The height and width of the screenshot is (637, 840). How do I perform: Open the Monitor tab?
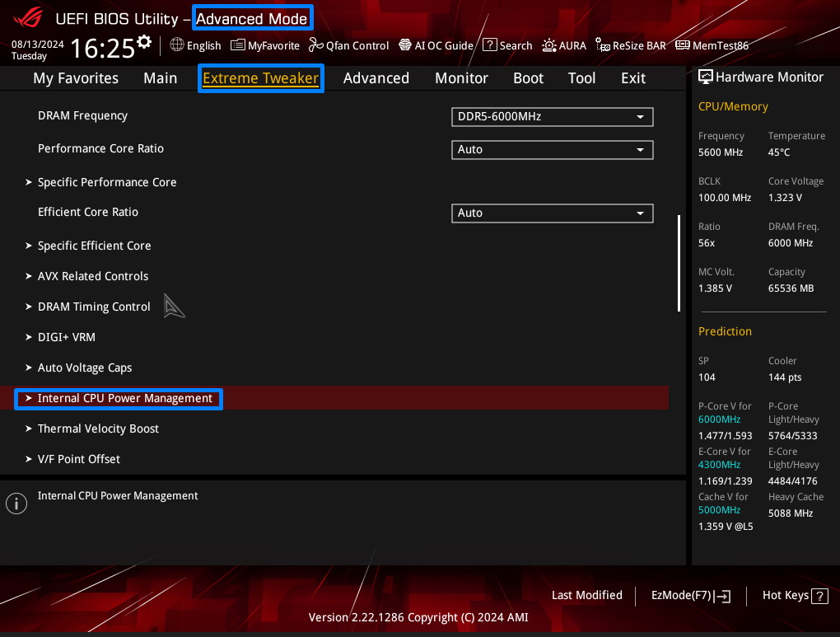[461, 78]
